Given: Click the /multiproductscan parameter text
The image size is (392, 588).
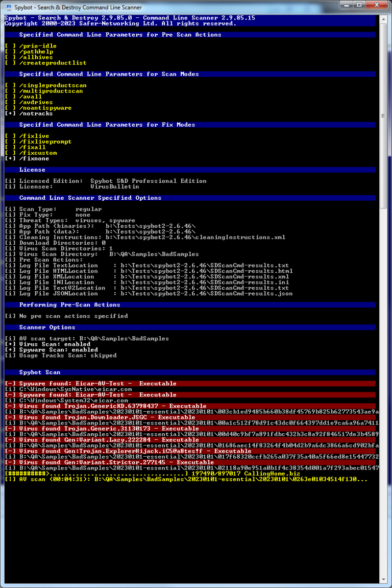Looking at the screenshot, I should (51, 91).
